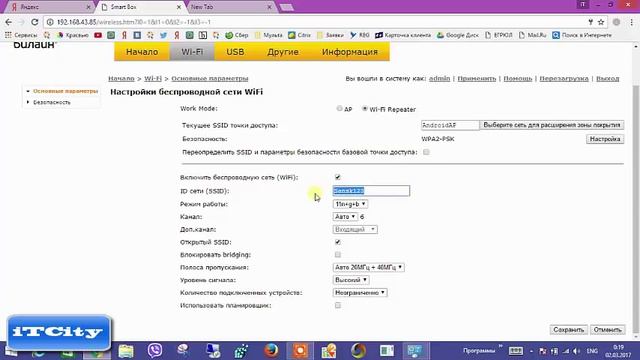Switch the ENG keyboard language indicator

pyautogui.click(x=592, y=351)
